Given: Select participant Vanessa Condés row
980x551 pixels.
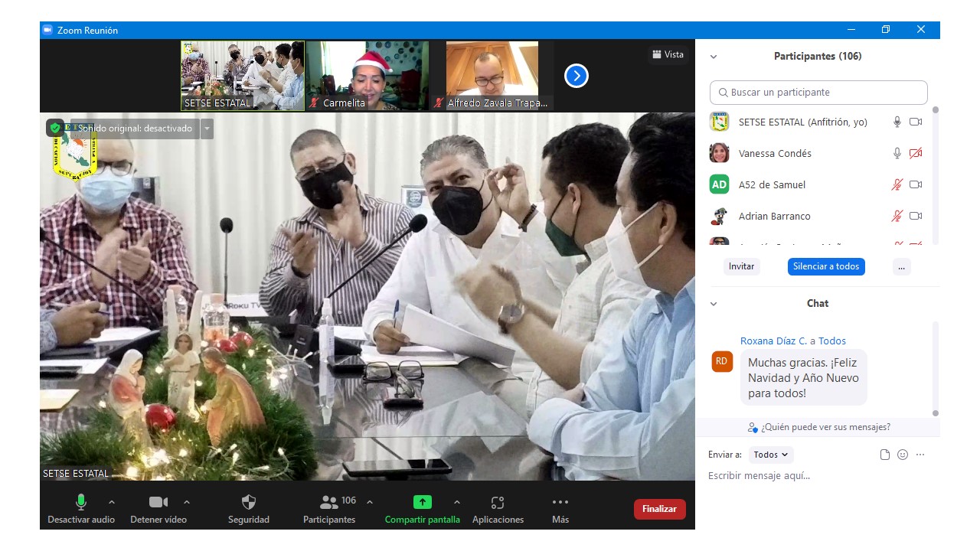Looking at the screenshot, I should pyautogui.click(x=817, y=153).
